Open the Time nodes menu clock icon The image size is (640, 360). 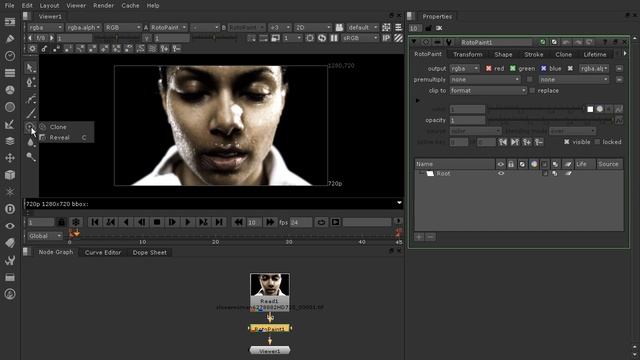click(10, 56)
